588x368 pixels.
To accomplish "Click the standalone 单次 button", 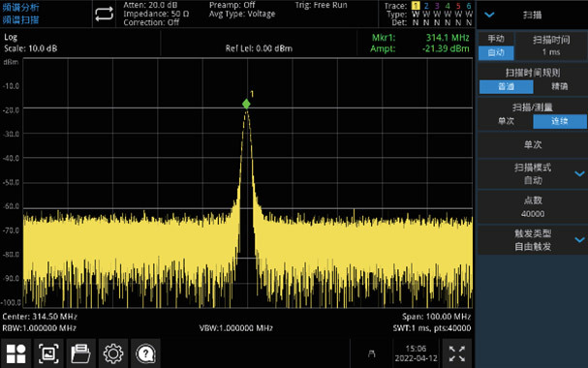I will point(533,144).
